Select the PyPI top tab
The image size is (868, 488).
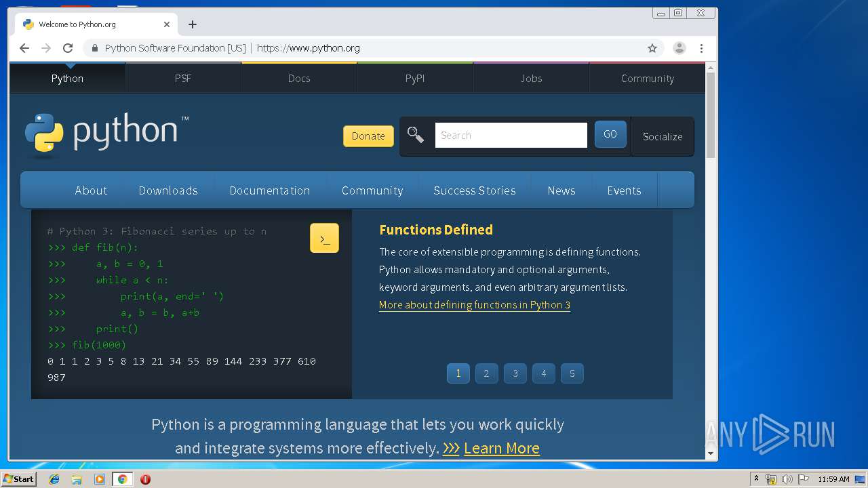click(x=415, y=78)
